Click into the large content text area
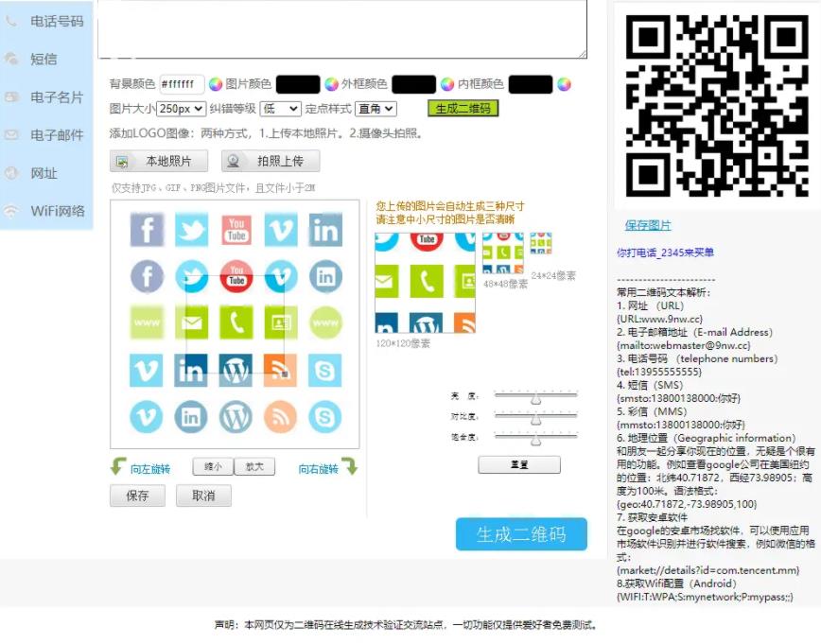The image size is (821, 644). 342,28
